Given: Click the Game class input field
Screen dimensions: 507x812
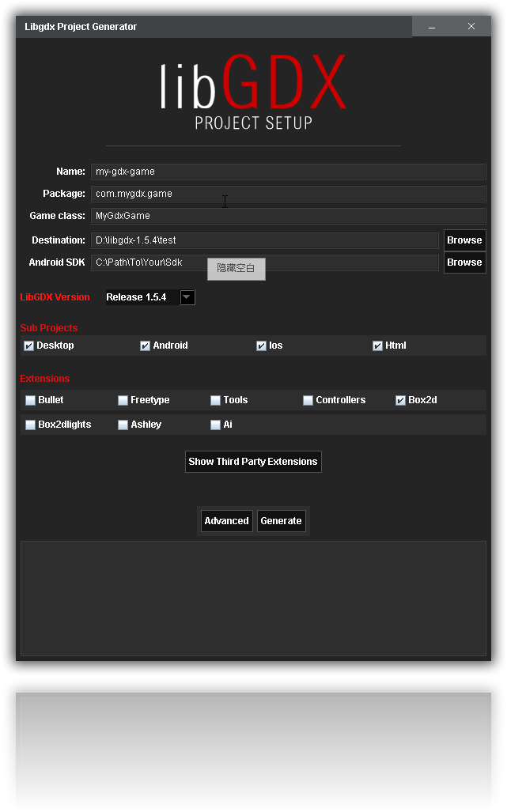Looking at the screenshot, I should (x=288, y=216).
